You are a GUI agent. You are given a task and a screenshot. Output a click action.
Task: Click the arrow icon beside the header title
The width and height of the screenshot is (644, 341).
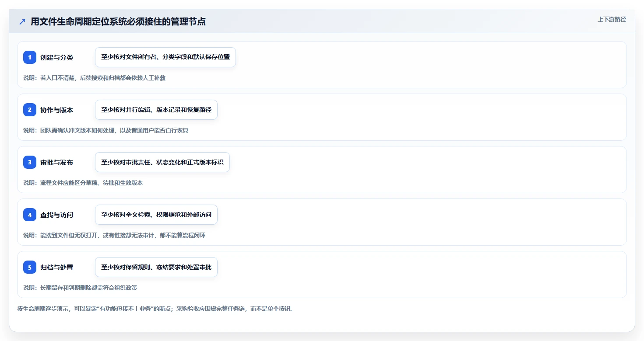[22, 22]
